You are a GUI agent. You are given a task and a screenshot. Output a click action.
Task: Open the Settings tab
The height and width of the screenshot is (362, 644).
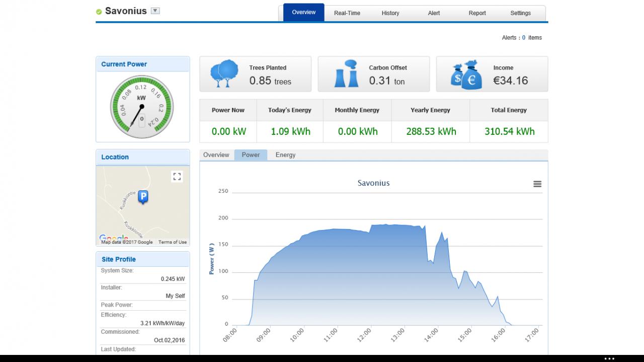521,13
